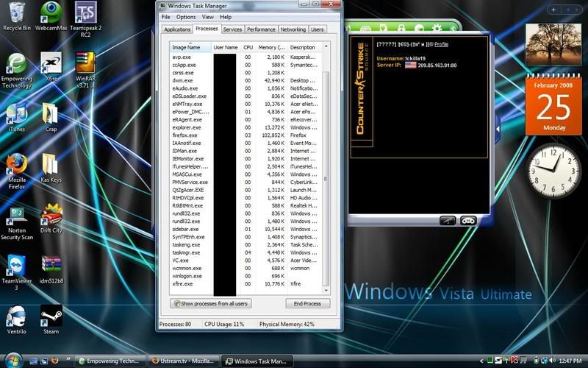Screen dimensions: 588x368
Task: Click the scroll down arrow of process list
Action: coord(326,290)
